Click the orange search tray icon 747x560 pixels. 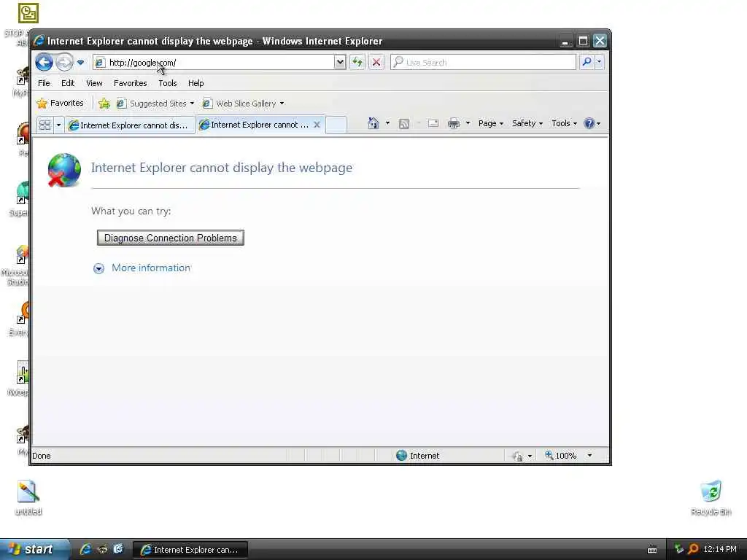pyautogui.click(x=693, y=549)
